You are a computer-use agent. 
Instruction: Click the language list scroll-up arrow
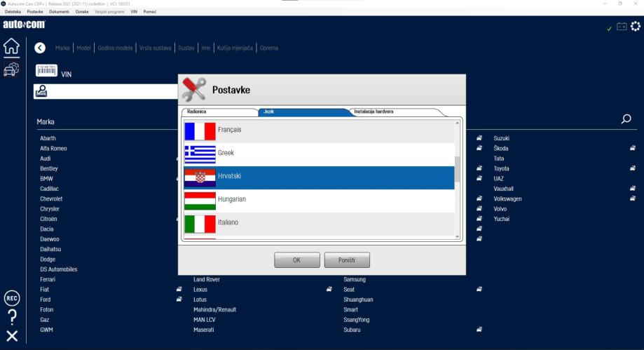457,123
